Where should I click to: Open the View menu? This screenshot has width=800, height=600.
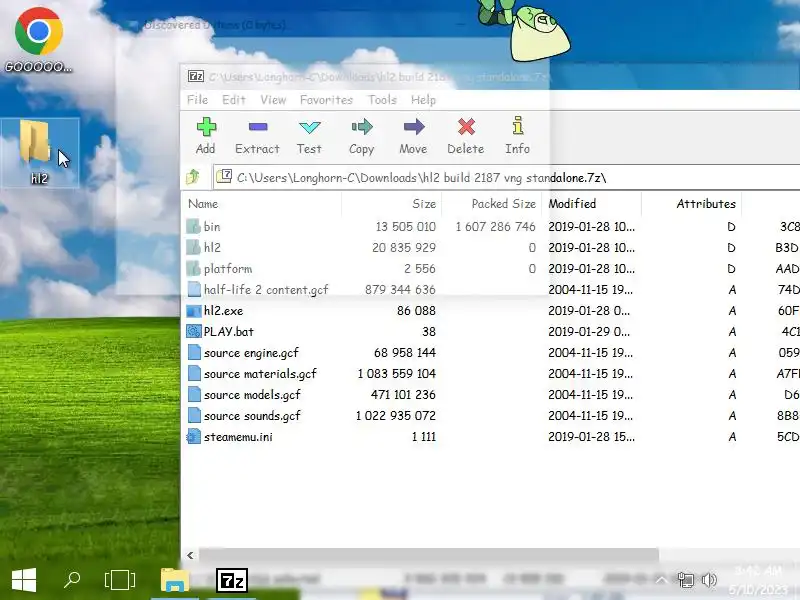(273, 99)
